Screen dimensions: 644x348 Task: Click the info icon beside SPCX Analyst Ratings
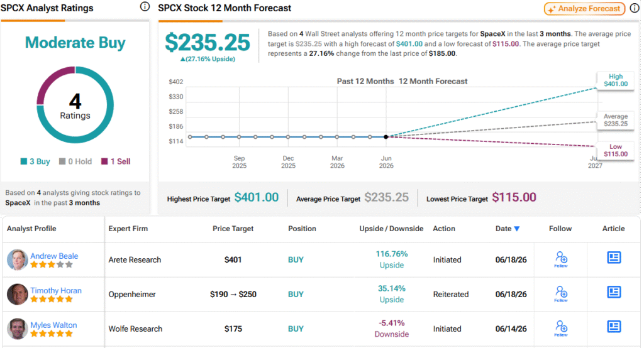click(145, 6)
